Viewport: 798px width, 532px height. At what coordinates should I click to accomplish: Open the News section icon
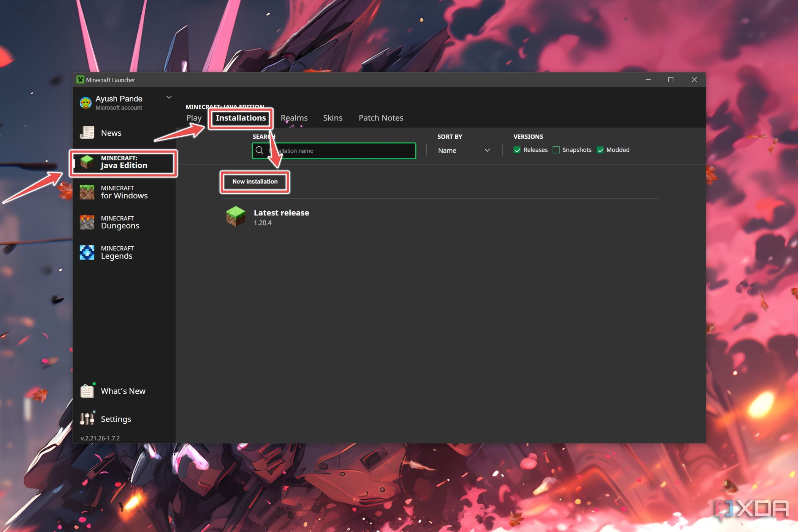pyautogui.click(x=87, y=133)
